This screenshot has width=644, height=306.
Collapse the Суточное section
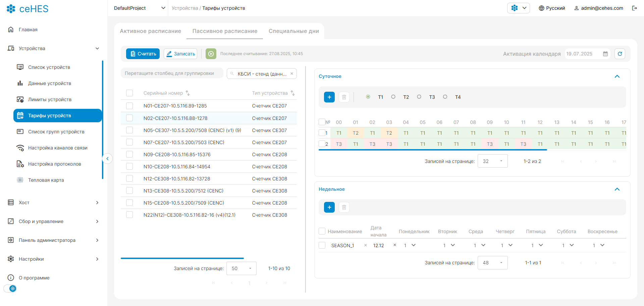(x=617, y=76)
